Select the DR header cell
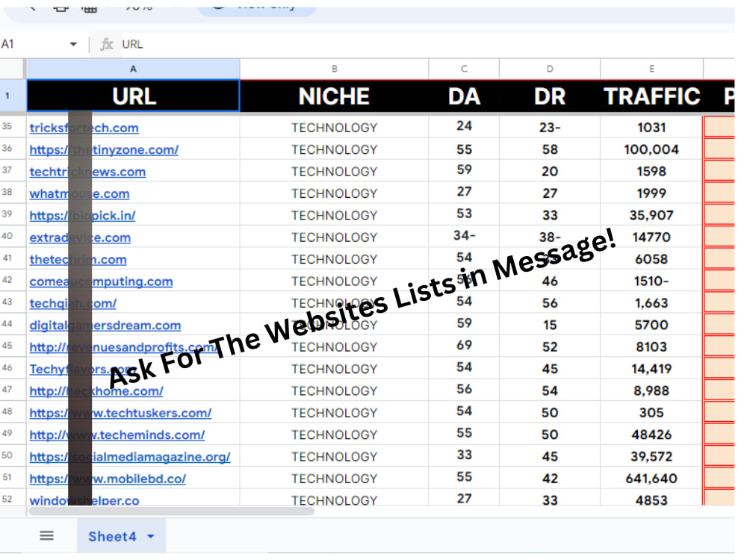Viewport: 747px width, 560px height. (550, 96)
